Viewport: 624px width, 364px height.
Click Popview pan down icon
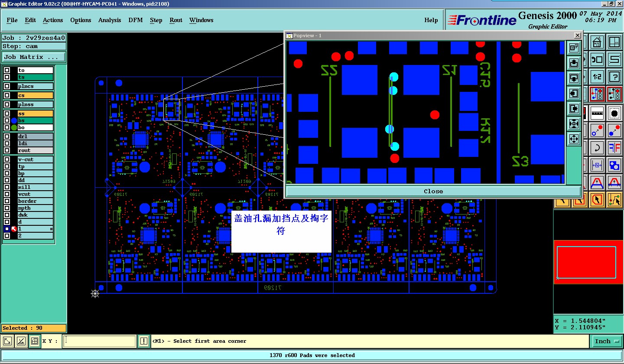point(574,78)
